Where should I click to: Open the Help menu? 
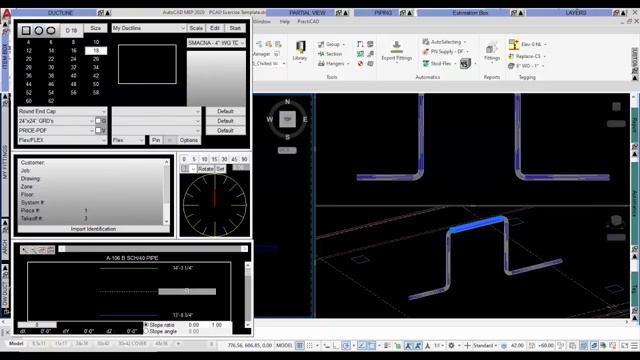tap(285, 22)
